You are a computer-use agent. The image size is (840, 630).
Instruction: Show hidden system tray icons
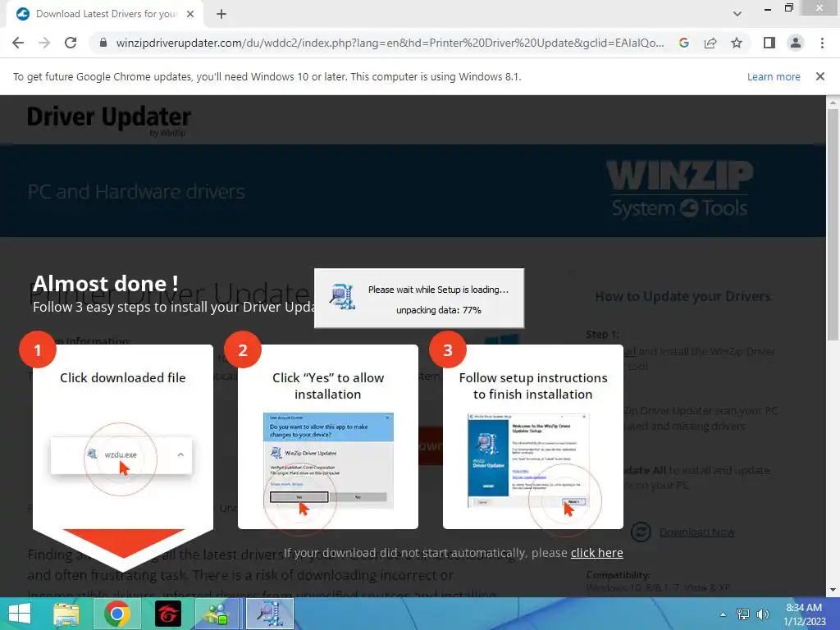coord(724,614)
